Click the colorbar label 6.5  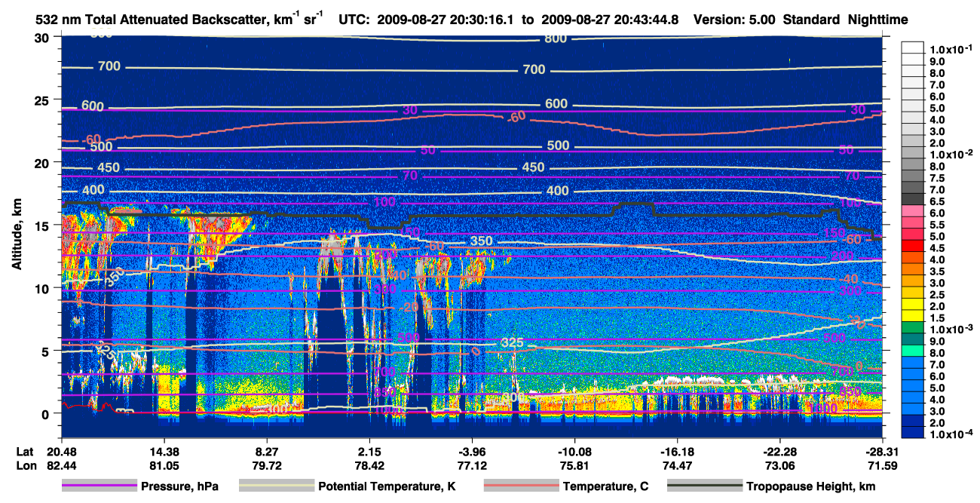(x=936, y=201)
